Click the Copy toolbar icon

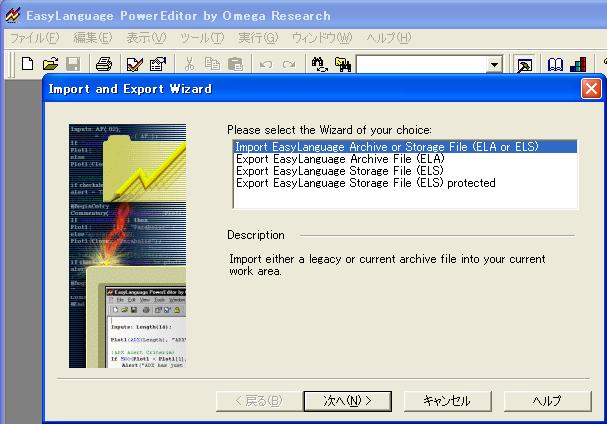pos(212,64)
